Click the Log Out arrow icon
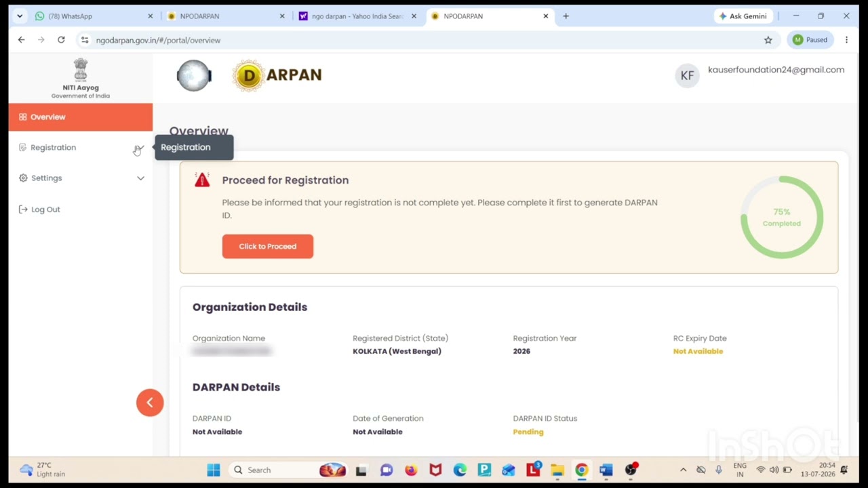The image size is (868, 488). click(x=23, y=209)
